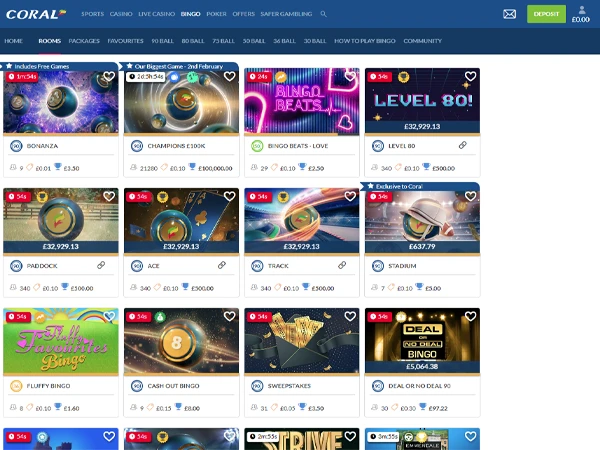Open How To Play Bingo
600x450 pixels.
point(365,41)
